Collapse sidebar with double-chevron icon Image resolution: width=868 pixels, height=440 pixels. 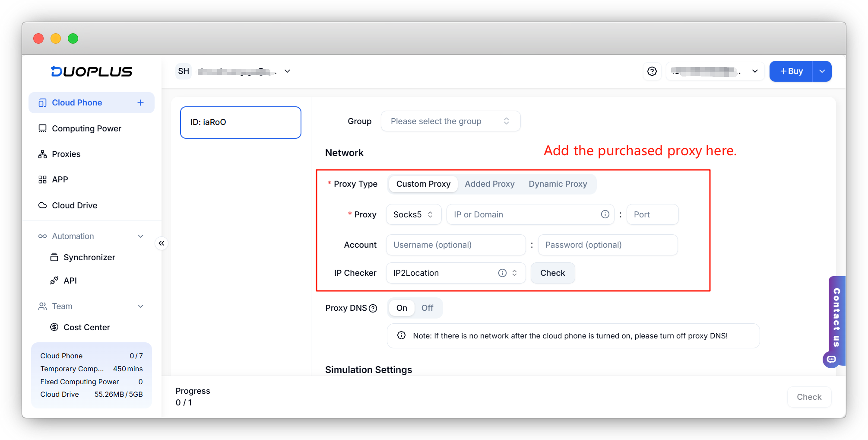[x=162, y=243]
